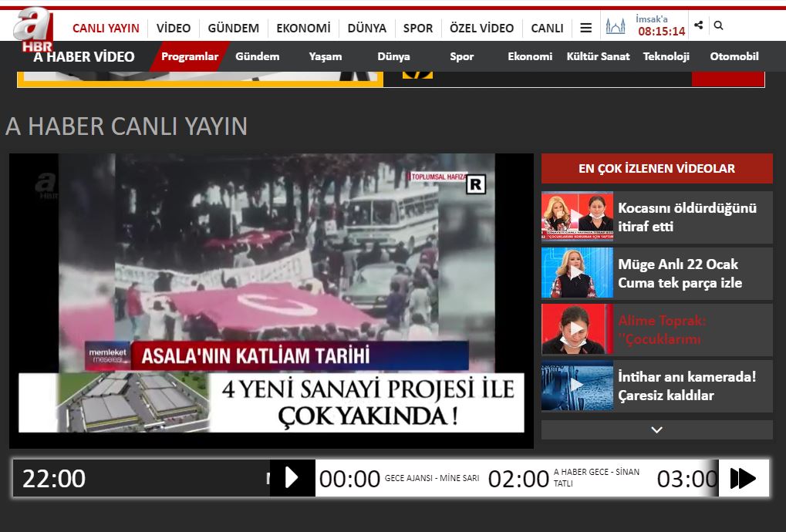786x532 pixels.
Task: Click the share icon in header
Action: pyautogui.click(x=699, y=25)
